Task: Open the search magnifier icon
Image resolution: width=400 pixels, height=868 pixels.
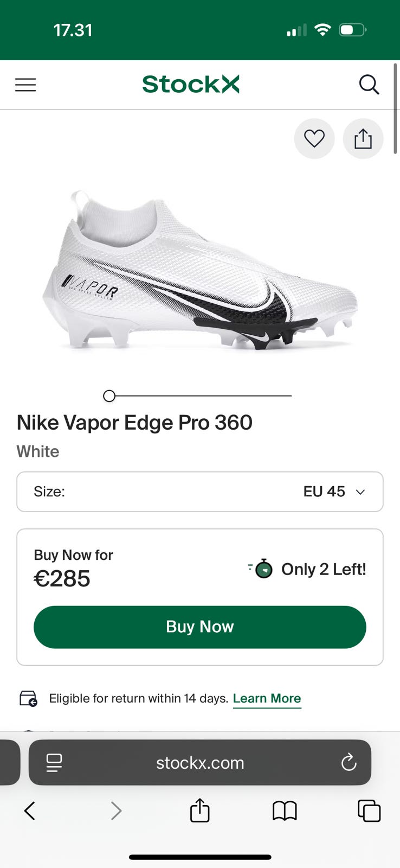Action: pyautogui.click(x=369, y=85)
